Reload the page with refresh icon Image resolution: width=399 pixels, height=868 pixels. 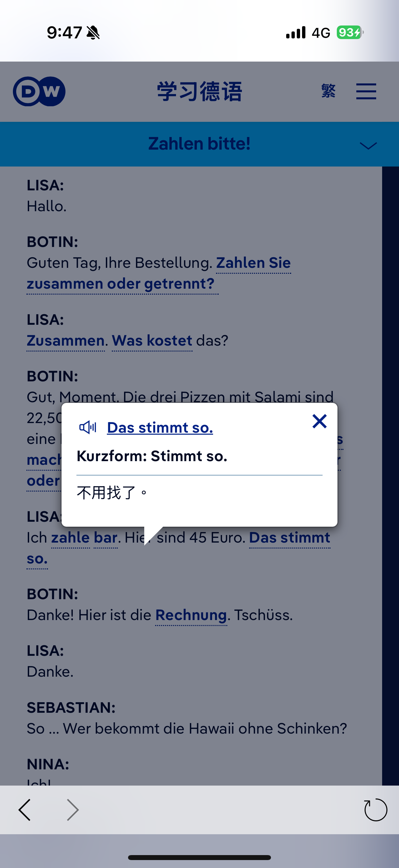click(376, 809)
